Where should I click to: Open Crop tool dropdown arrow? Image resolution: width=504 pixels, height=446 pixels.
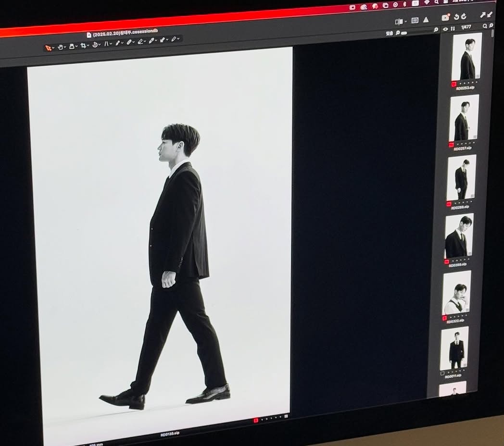point(88,45)
